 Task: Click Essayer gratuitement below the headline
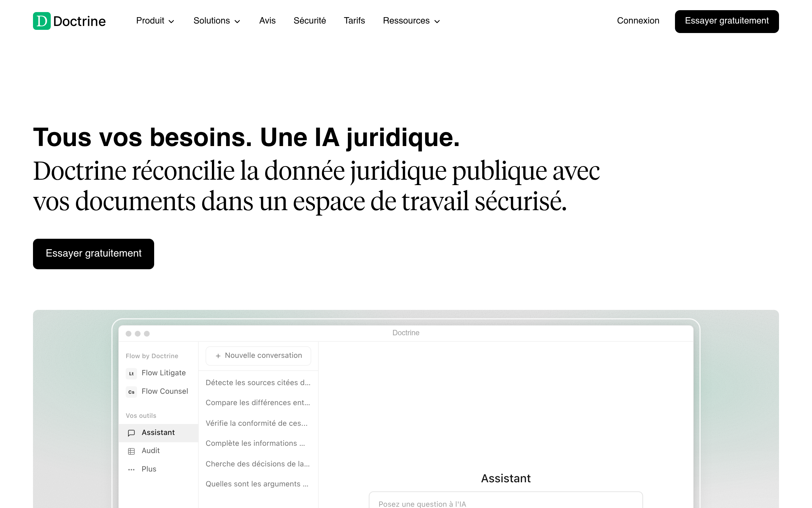(93, 254)
